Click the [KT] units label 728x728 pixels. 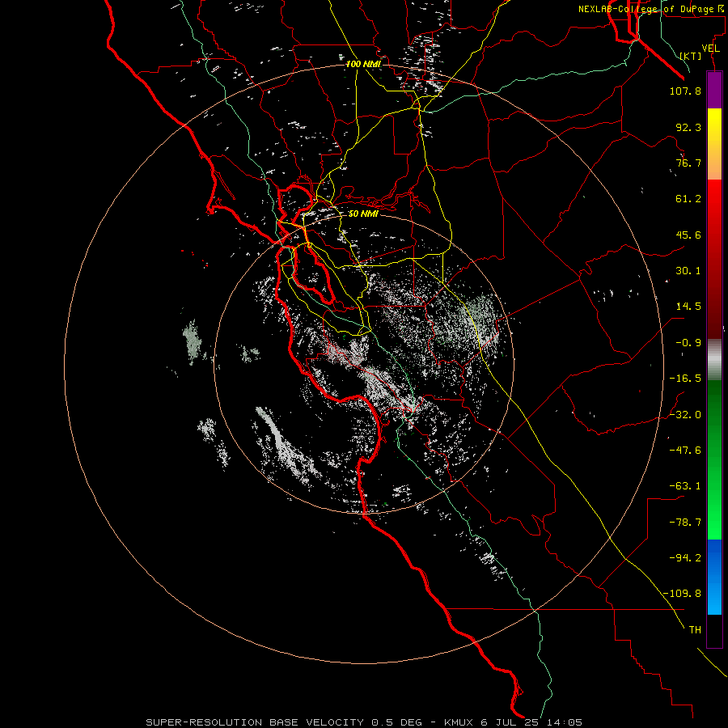[x=691, y=56]
